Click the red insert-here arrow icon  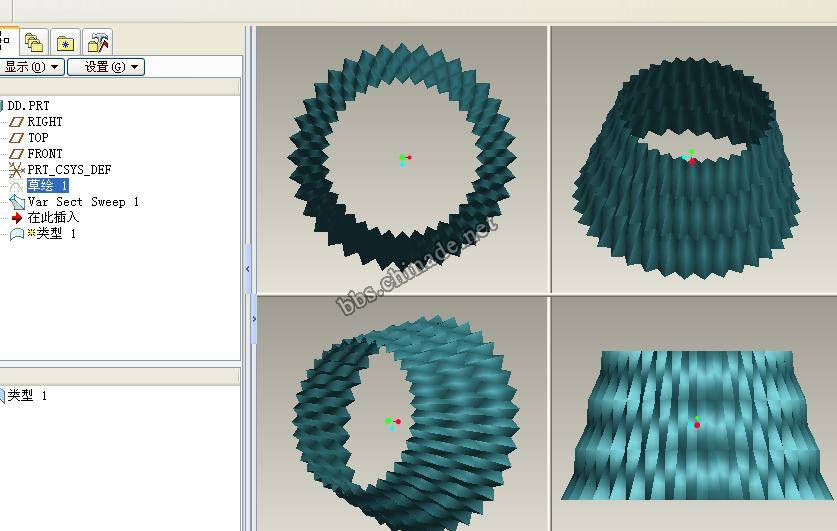17,218
